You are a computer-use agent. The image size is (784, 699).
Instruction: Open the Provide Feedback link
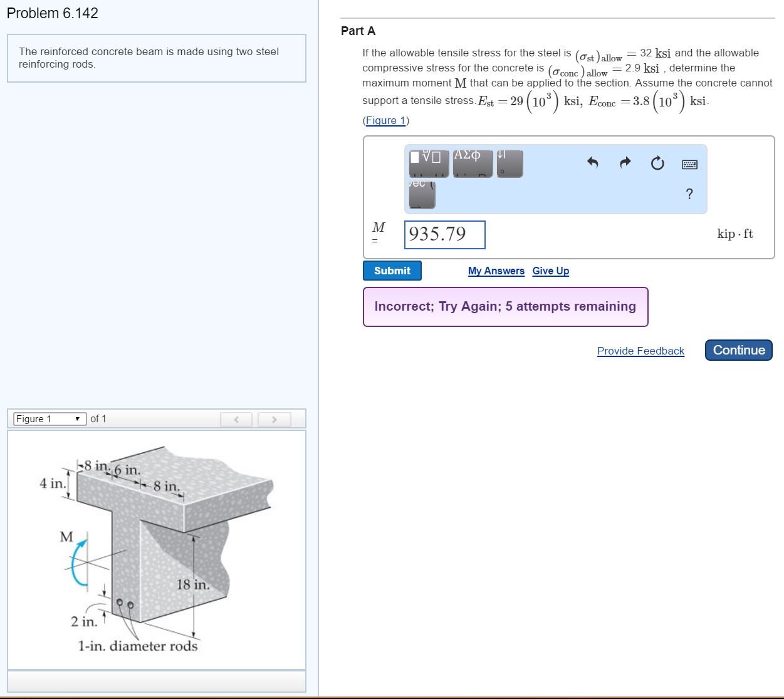[x=640, y=351]
